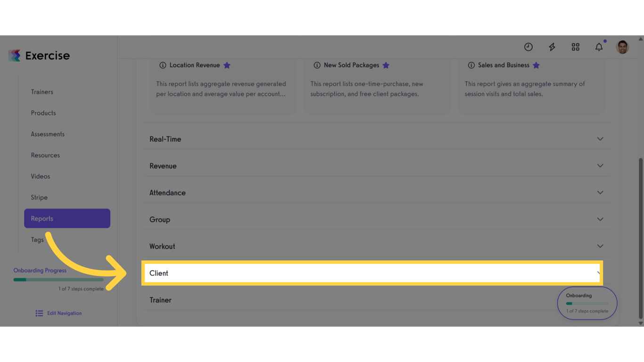The height and width of the screenshot is (362, 644).
Task: Select the lightning quick actions icon
Action: click(552, 47)
